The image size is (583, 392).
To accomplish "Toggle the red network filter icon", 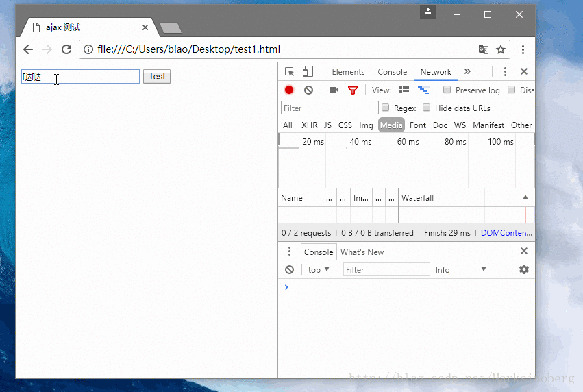I will 353,90.
